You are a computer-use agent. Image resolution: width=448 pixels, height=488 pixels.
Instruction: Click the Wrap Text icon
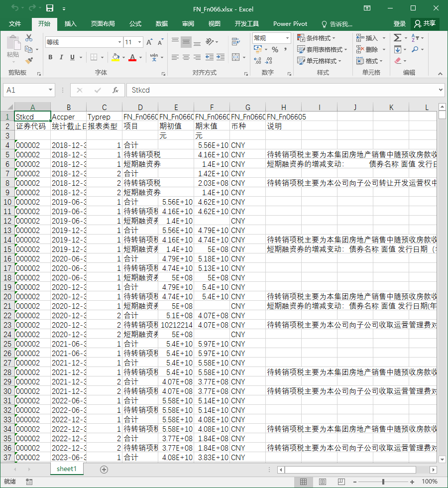coord(236,41)
